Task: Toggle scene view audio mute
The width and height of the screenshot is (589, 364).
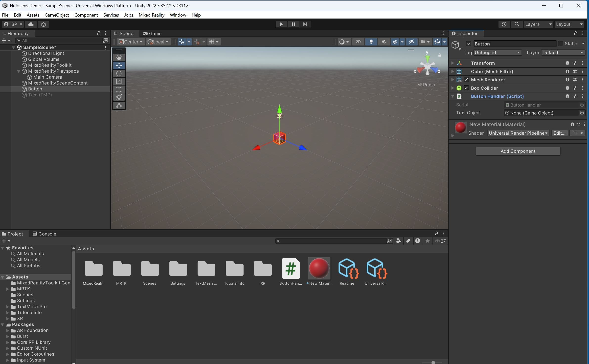Action: tap(384, 42)
